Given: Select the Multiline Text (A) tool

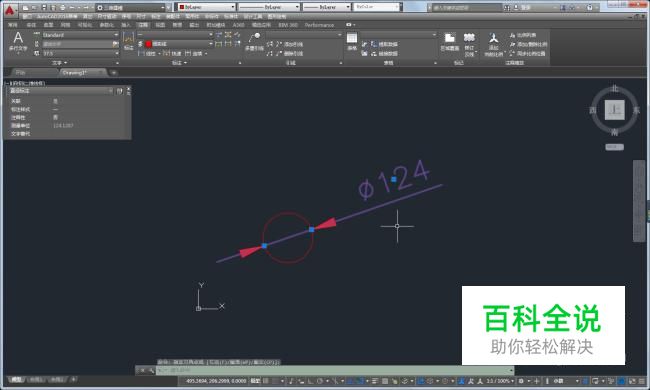Looking at the screenshot, I should tap(18, 41).
